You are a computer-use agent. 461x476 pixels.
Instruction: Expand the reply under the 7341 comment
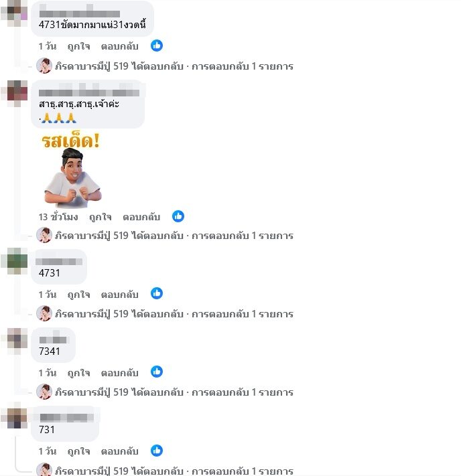174,392
